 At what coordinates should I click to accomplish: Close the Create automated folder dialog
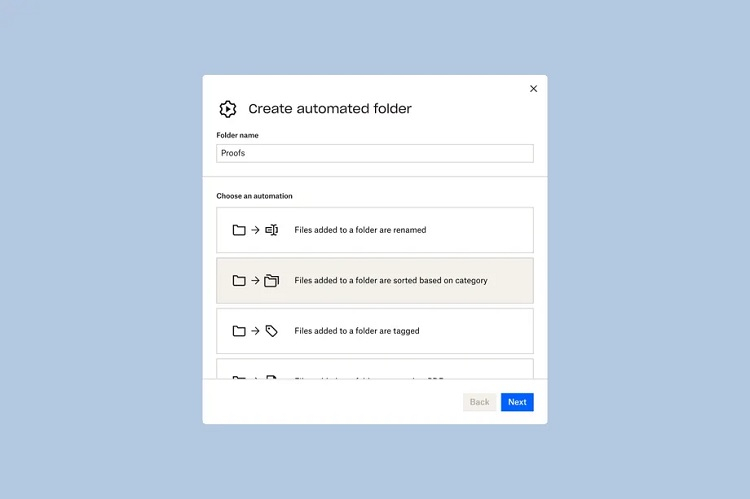[533, 89]
